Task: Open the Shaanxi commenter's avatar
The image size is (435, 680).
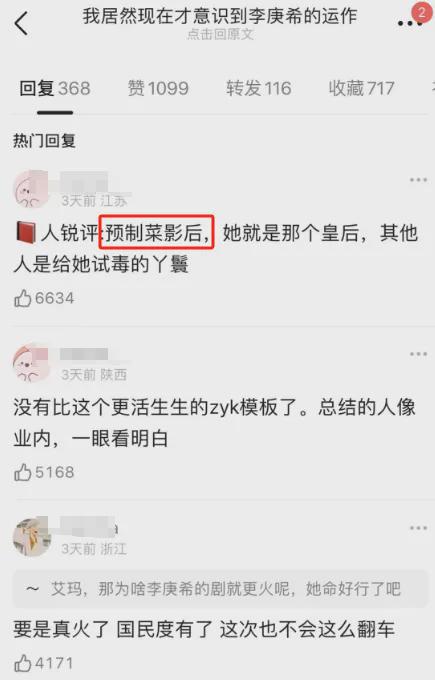Action: 32,363
